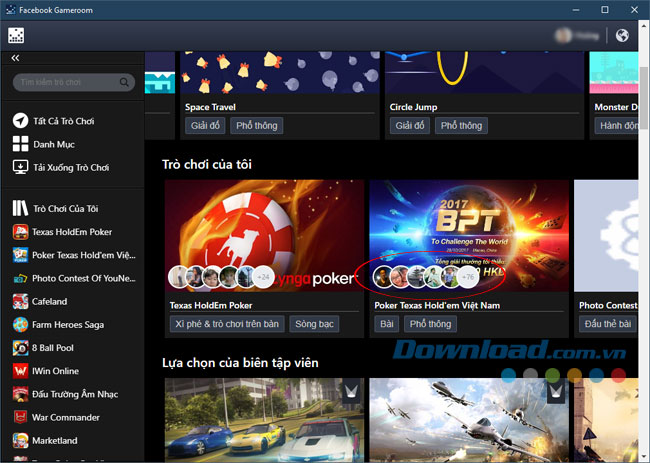Click +76 friends badge on BPT banner
Image resolution: width=650 pixels, height=463 pixels.
click(468, 277)
